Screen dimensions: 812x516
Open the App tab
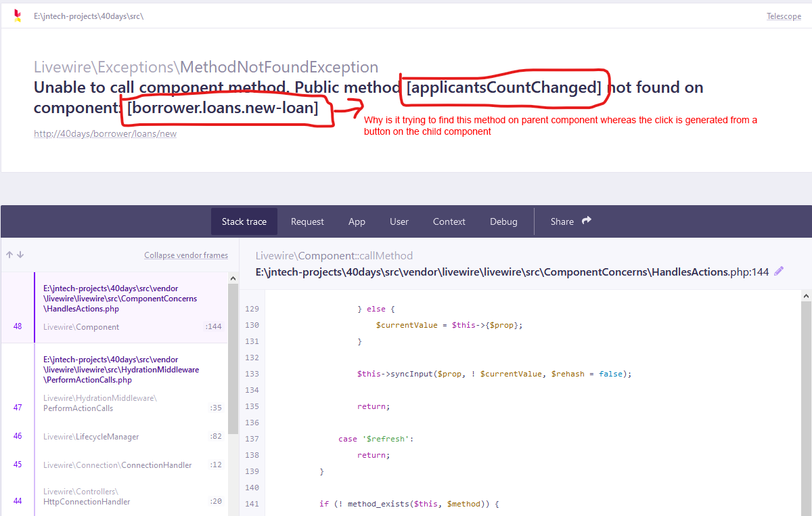(357, 221)
